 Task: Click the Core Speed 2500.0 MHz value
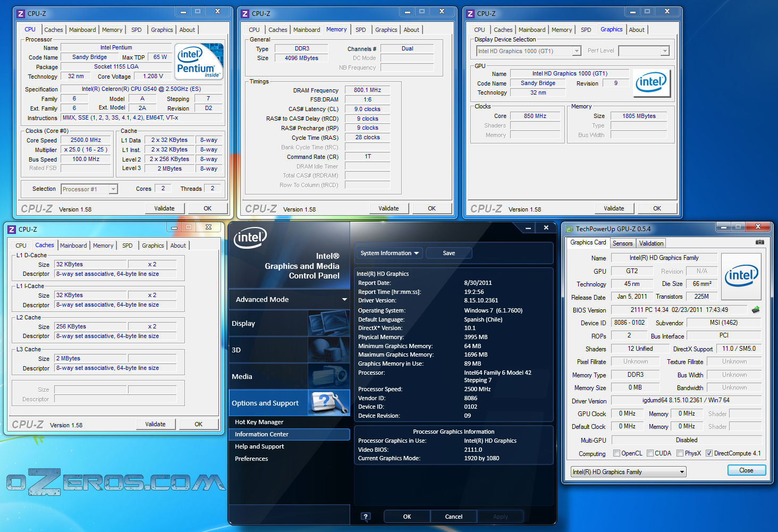(x=86, y=140)
